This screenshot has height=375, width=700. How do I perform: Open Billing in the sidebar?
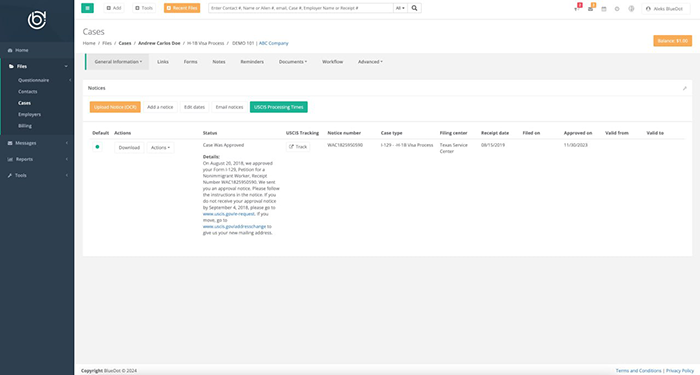point(25,126)
